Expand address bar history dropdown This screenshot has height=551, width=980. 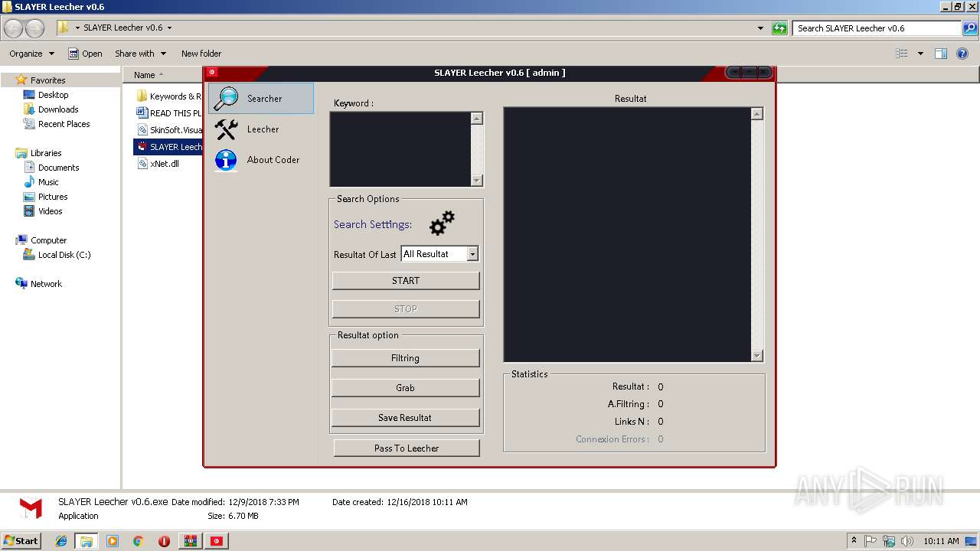pos(760,28)
